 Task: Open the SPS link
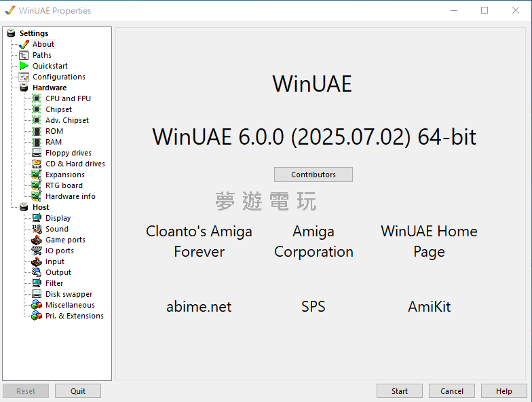tap(313, 307)
